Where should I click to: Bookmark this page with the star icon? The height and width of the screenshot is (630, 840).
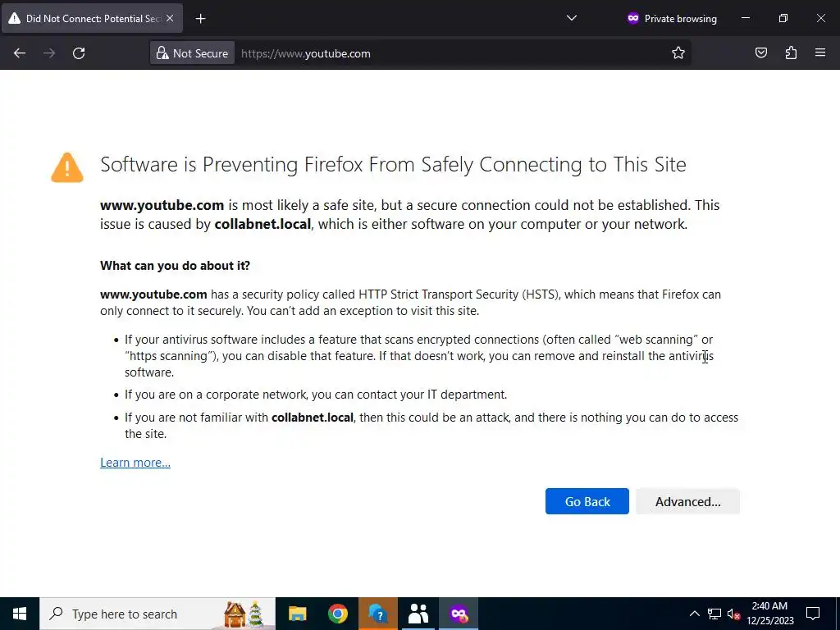(678, 53)
